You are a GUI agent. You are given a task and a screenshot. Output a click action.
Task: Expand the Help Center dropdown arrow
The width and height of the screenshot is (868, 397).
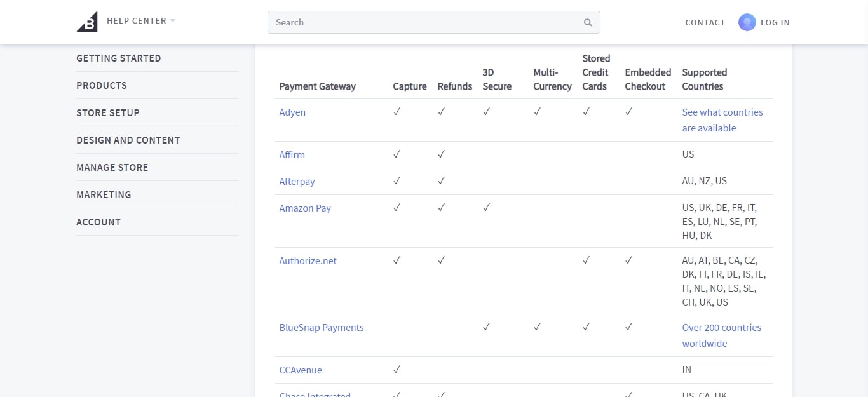tap(172, 21)
